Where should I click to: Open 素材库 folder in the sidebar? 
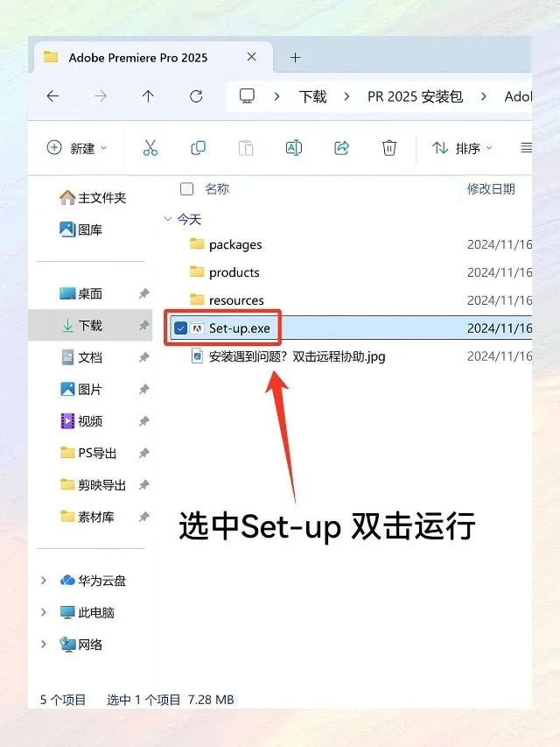[87, 517]
